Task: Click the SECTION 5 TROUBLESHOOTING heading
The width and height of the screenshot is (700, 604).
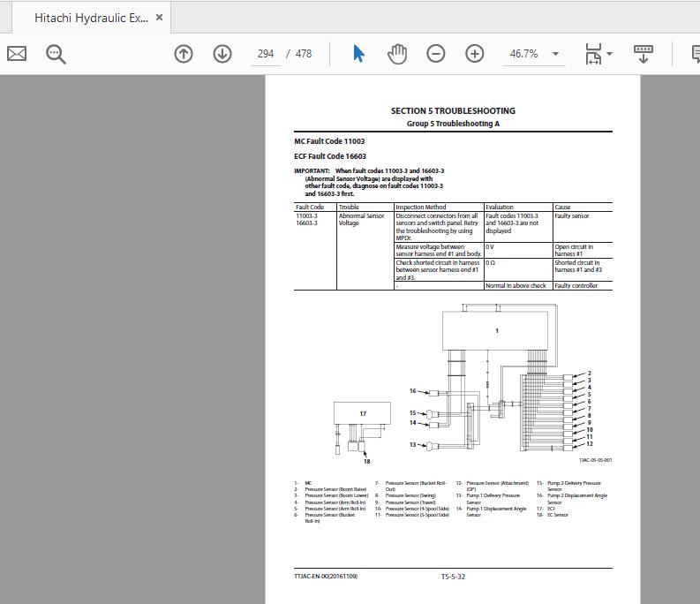Action: pos(453,110)
